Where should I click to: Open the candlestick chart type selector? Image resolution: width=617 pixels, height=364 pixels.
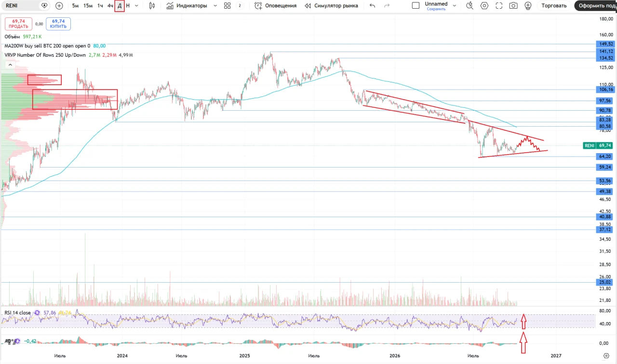[152, 6]
